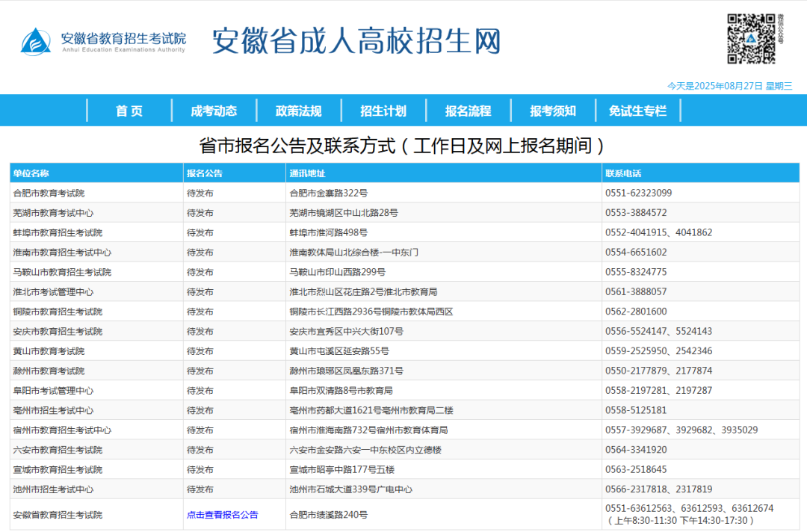Click the 单位名称 column header
807x532 pixels.
[31, 173]
